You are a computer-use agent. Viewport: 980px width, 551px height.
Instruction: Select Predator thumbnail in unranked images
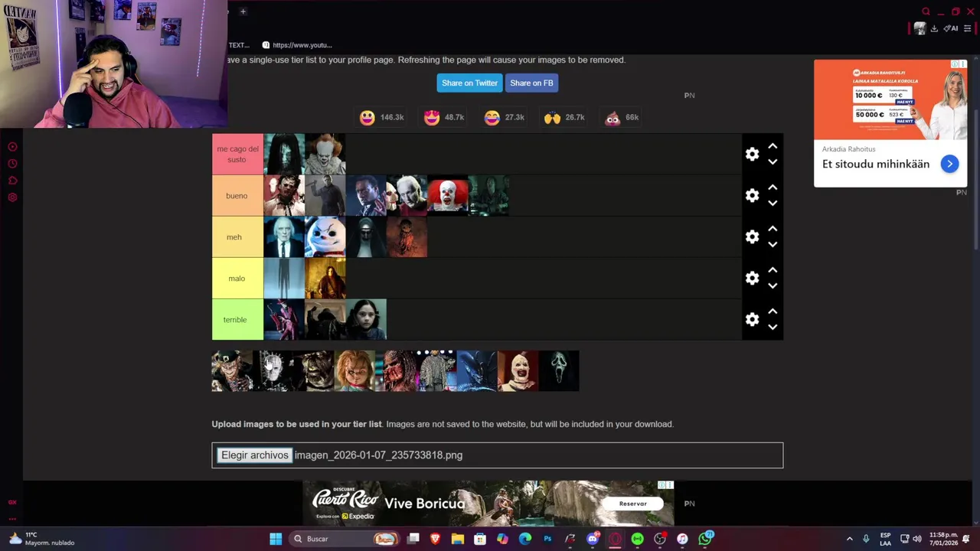[x=396, y=371]
